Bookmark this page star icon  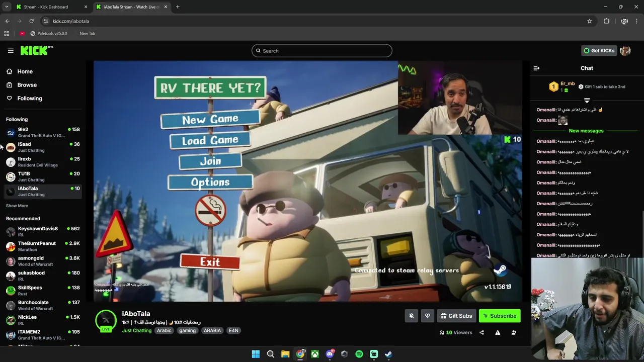[x=590, y=21]
